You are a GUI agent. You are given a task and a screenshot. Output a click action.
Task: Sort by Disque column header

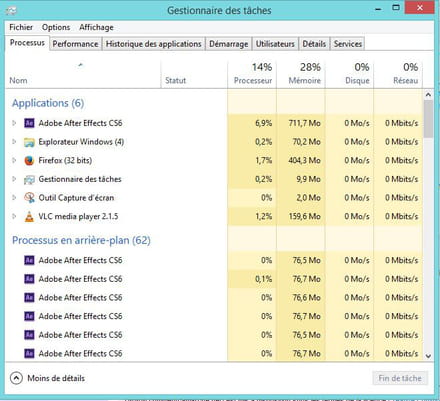(x=349, y=74)
